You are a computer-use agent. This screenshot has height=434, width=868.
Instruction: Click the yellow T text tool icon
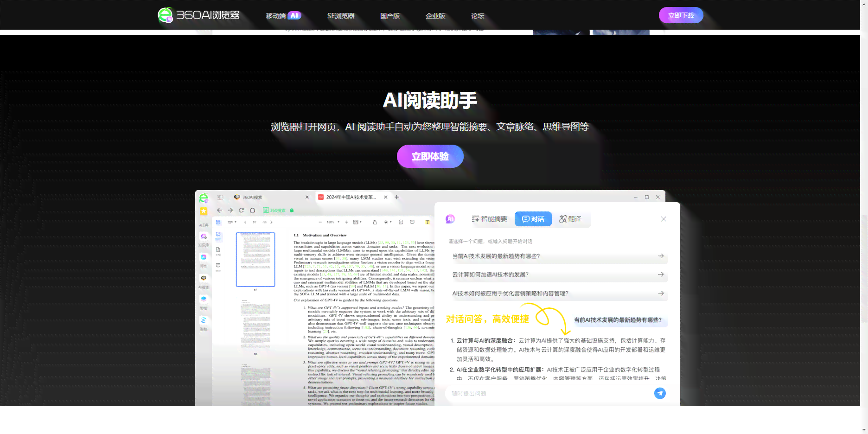click(x=427, y=222)
